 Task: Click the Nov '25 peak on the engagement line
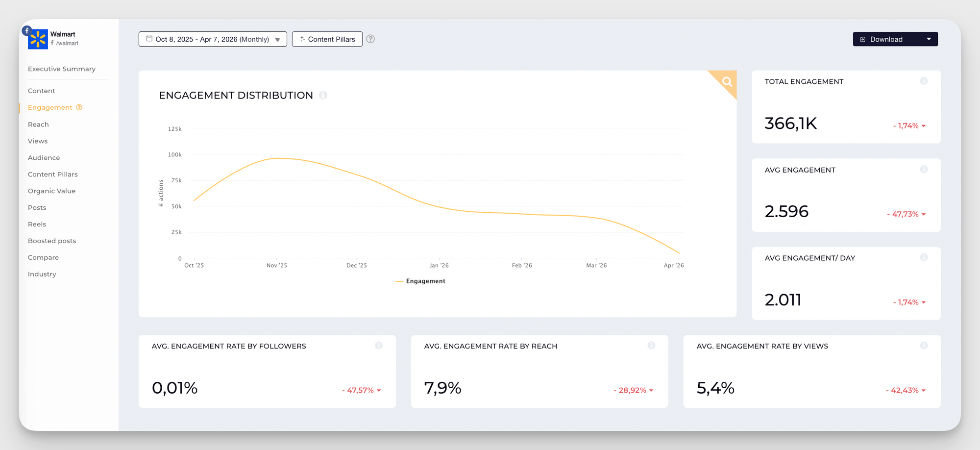[x=278, y=158]
